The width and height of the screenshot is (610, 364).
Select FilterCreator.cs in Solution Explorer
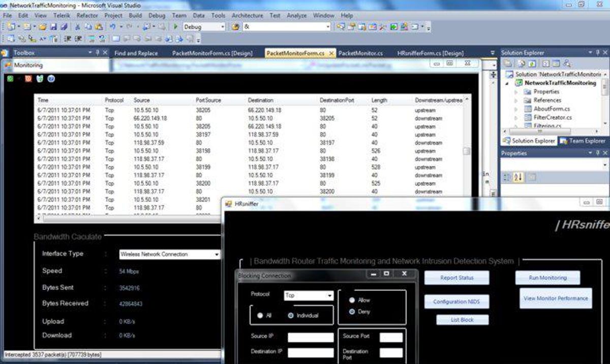[553, 117]
